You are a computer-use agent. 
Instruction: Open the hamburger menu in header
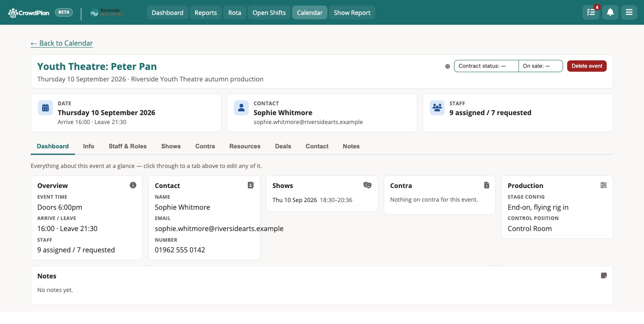pyautogui.click(x=629, y=12)
